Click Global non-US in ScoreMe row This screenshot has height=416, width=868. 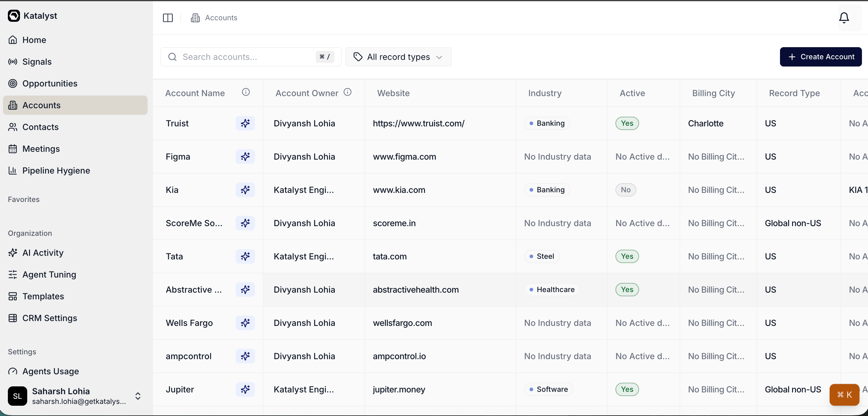(x=793, y=223)
